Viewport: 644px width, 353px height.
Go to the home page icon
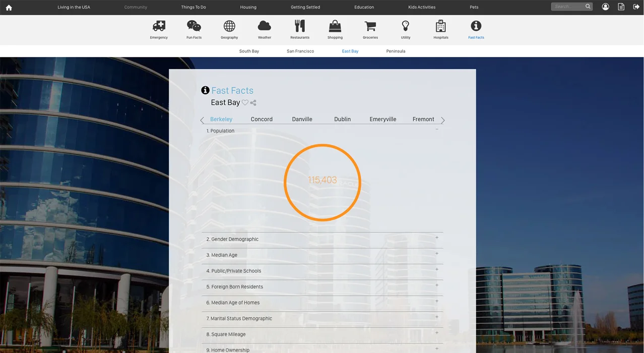coord(9,8)
